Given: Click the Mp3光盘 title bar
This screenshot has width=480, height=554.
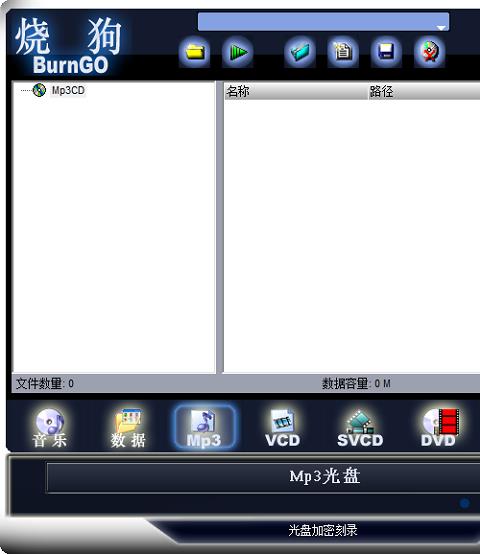Looking at the screenshot, I should (263, 478).
